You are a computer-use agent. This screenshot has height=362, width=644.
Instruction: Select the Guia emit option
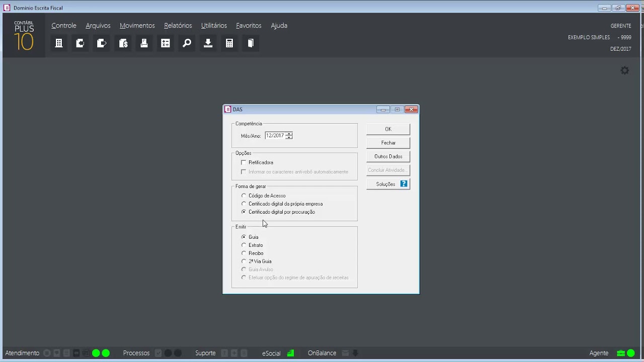(244, 237)
